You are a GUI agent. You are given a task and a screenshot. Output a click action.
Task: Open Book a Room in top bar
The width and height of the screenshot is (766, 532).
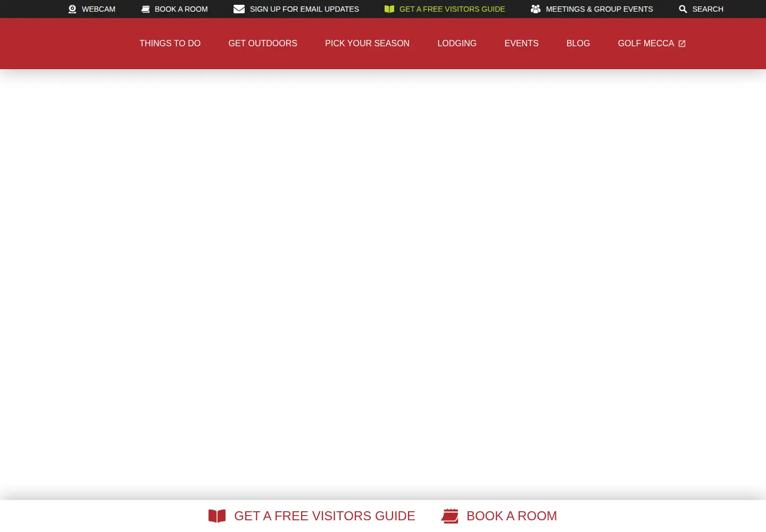pos(181,9)
